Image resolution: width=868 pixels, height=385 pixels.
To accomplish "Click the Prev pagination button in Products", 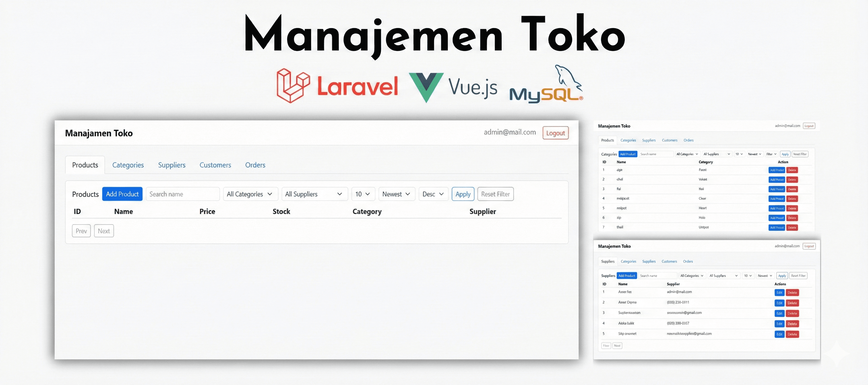I will [81, 231].
